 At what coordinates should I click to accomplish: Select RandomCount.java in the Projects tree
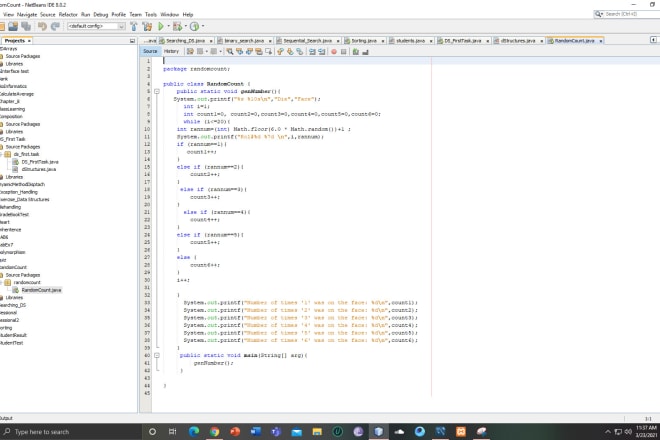(43, 290)
